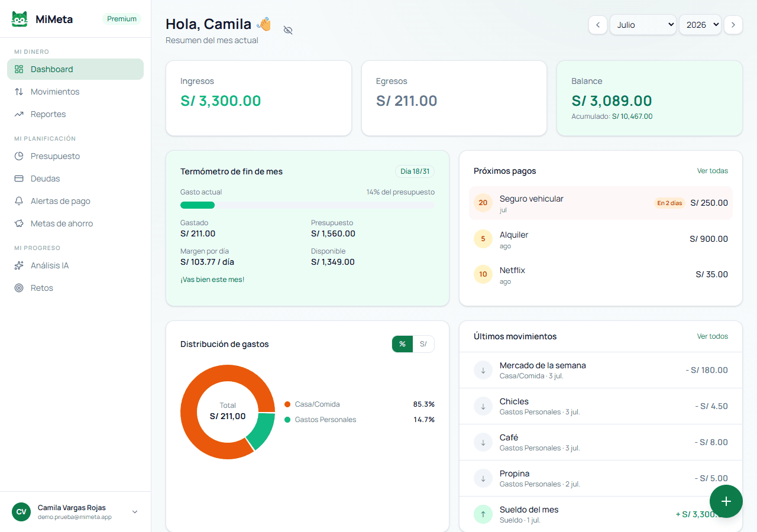Screen dimensions: 757x532
Task: Open Metas de ahorro in the sidebar
Action: [x=75, y=223]
